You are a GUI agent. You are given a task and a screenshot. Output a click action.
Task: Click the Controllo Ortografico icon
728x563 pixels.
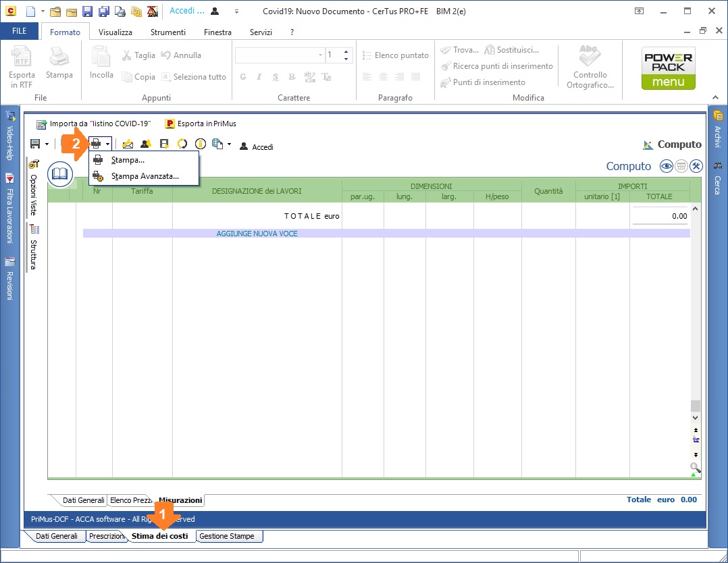click(x=590, y=67)
